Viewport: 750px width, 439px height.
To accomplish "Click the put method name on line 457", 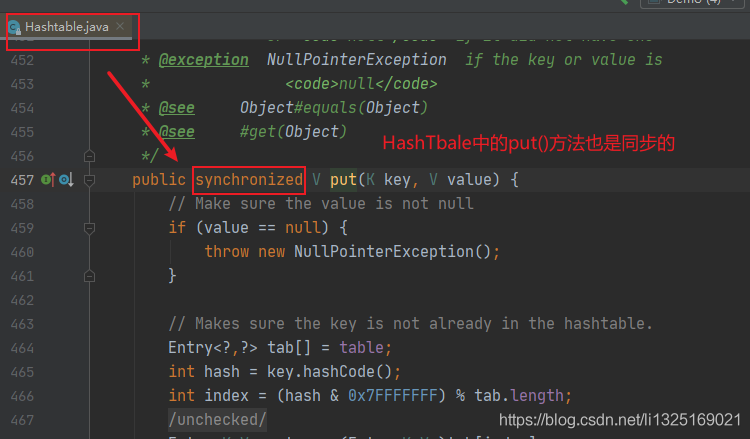I will 343,180.
